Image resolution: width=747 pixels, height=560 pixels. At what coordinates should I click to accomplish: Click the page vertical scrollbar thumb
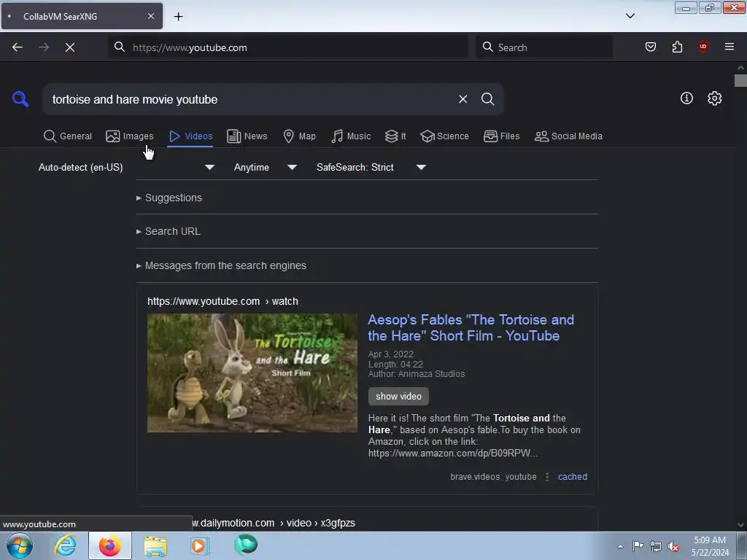[x=740, y=80]
